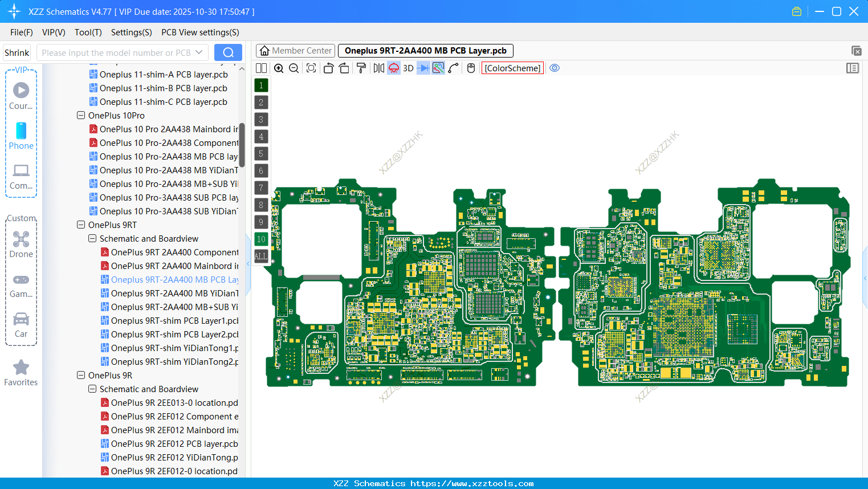Select the zoom in tool

coord(279,68)
